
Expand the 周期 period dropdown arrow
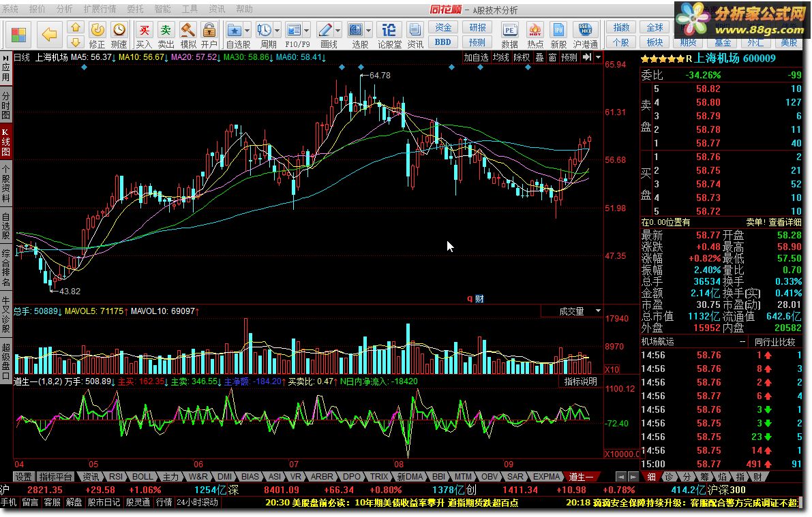[x=277, y=31]
